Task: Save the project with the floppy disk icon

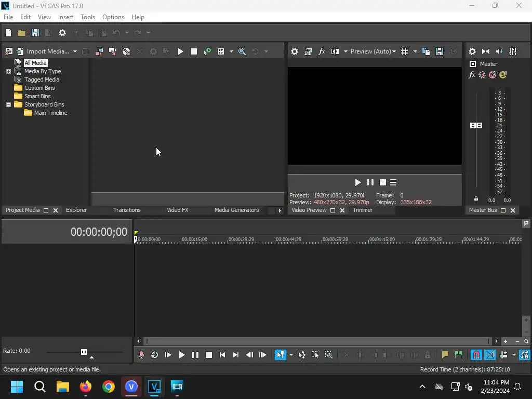Action: click(x=35, y=33)
